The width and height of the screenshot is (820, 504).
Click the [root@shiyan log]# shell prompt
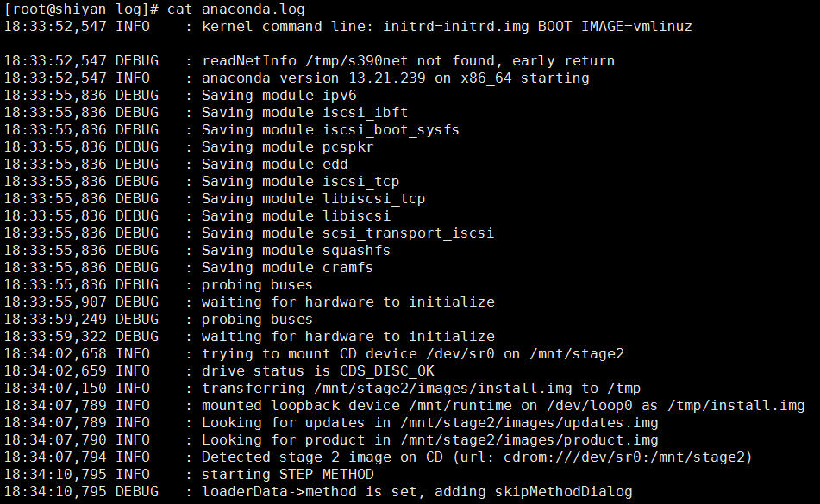click(81, 9)
